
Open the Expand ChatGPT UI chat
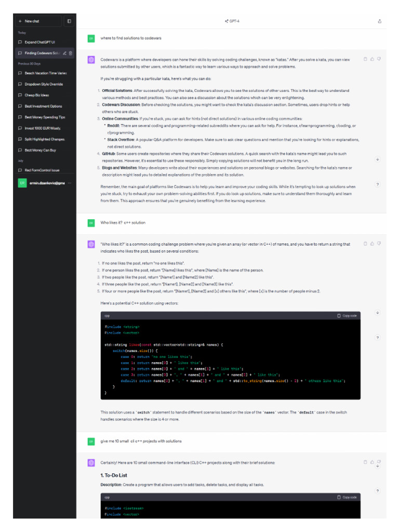(45, 42)
